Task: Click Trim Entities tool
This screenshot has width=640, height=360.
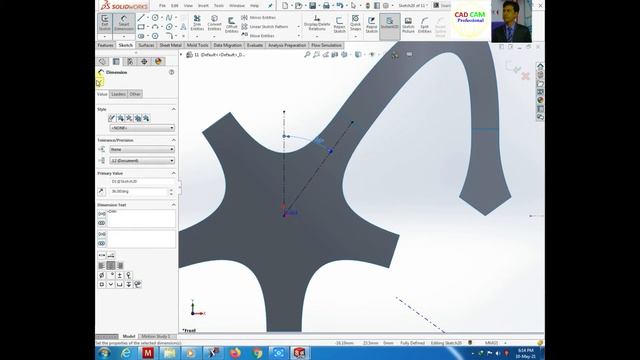Action: (x=197, y=23)
